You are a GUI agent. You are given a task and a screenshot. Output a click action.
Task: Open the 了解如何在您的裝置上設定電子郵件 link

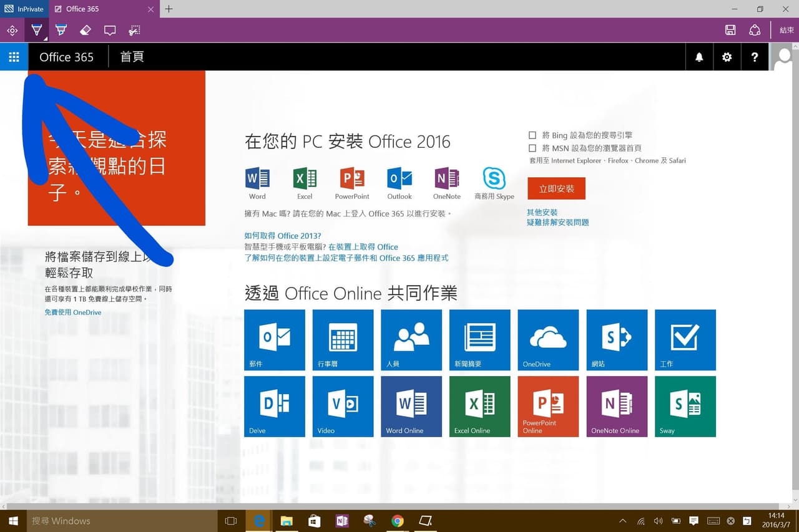pos(346,258)
